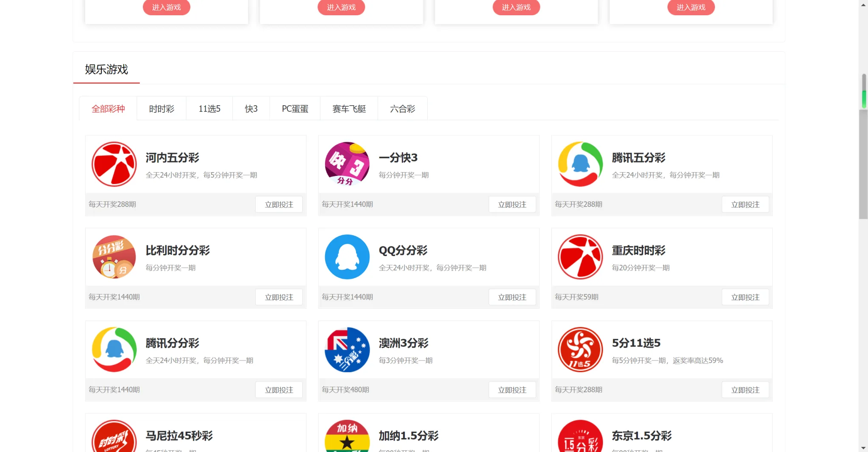Open the 腾讯五分彩 QQ-style icon
The width and height of the screenshot is (868, 452).
click(580, 164)
